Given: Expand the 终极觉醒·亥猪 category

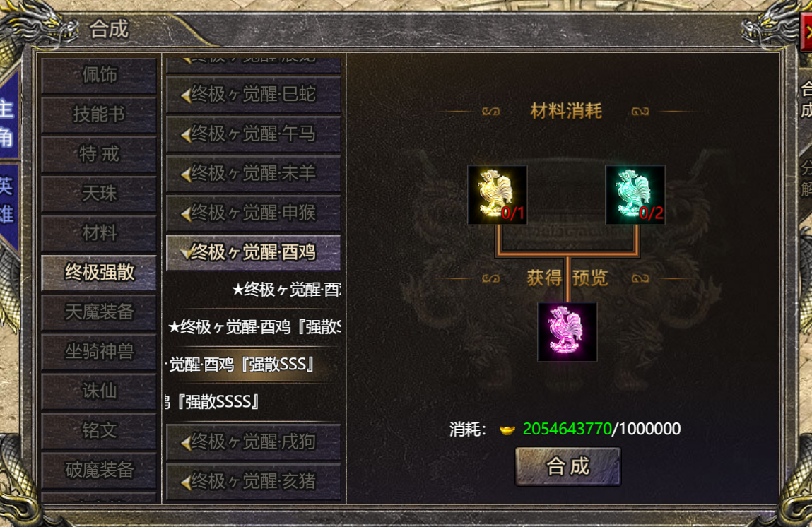Looking at the screenshot, I should click(253, 482).
